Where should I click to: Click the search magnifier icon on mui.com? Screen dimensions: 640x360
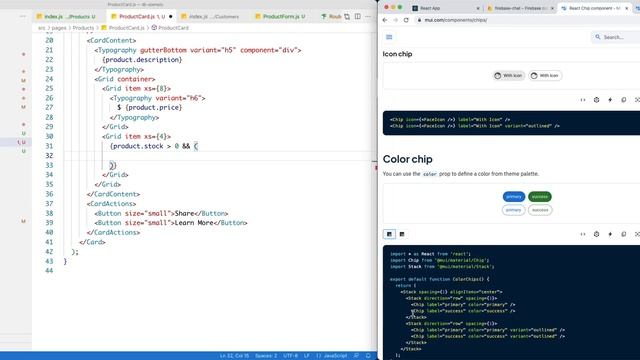click(x=598, y=37)
